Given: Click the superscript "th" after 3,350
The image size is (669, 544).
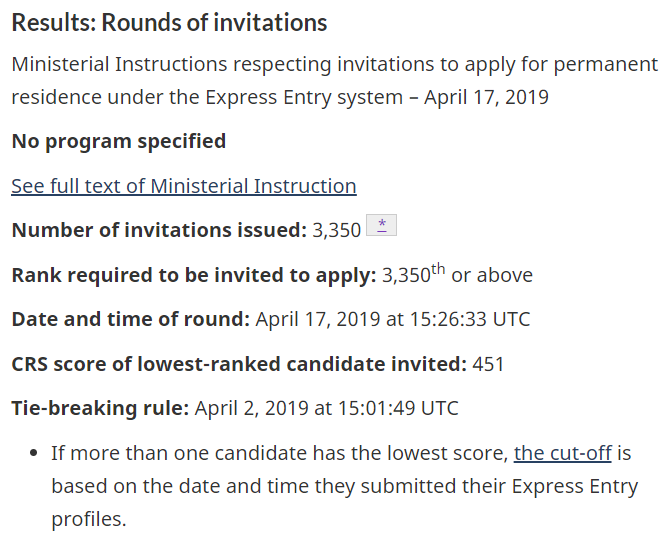Looking at the screenshot, I should (437, 267).
